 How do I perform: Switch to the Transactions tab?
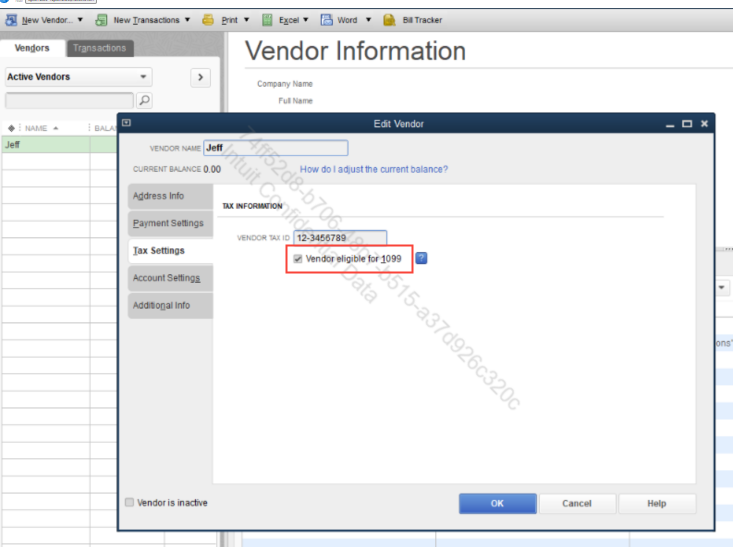[100, 48]
